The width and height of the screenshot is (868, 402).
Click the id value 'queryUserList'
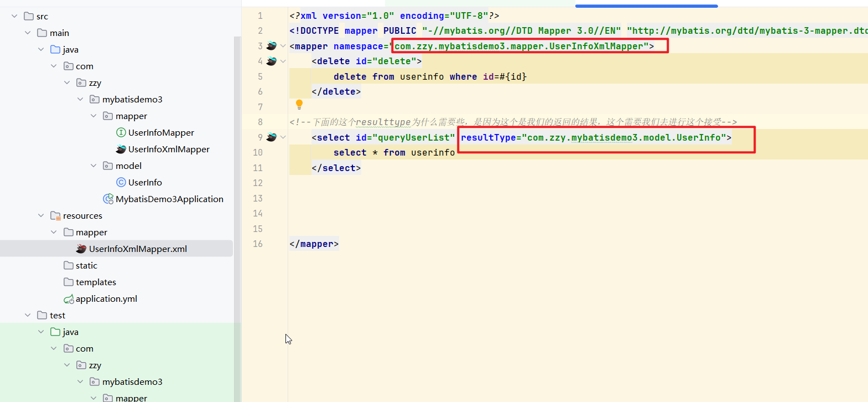coord(414,137)
